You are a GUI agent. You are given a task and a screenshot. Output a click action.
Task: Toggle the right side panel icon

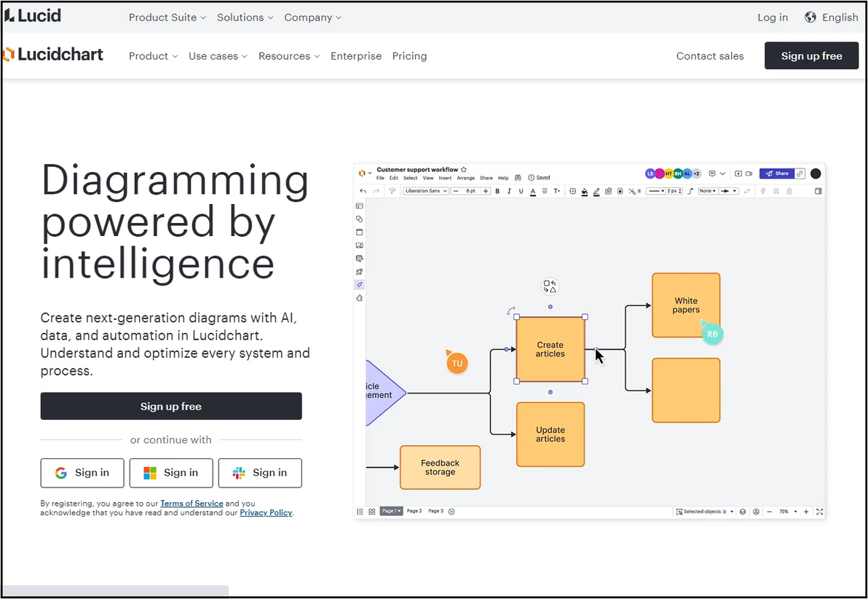pyautogui.click(x=818, y=191)
